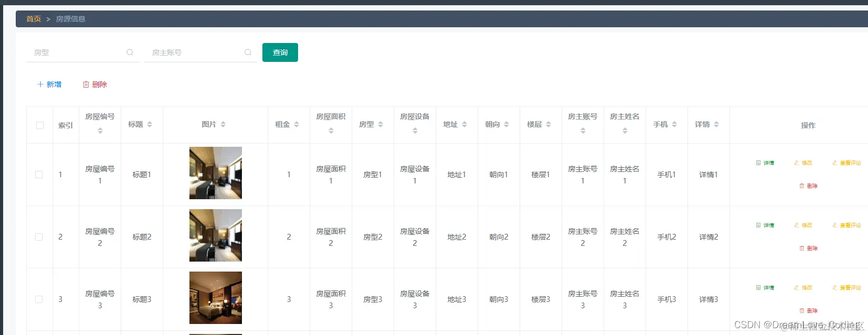Open 详情 for row 标题3
This screenshot has height=335, width=868.
[765, 288]
